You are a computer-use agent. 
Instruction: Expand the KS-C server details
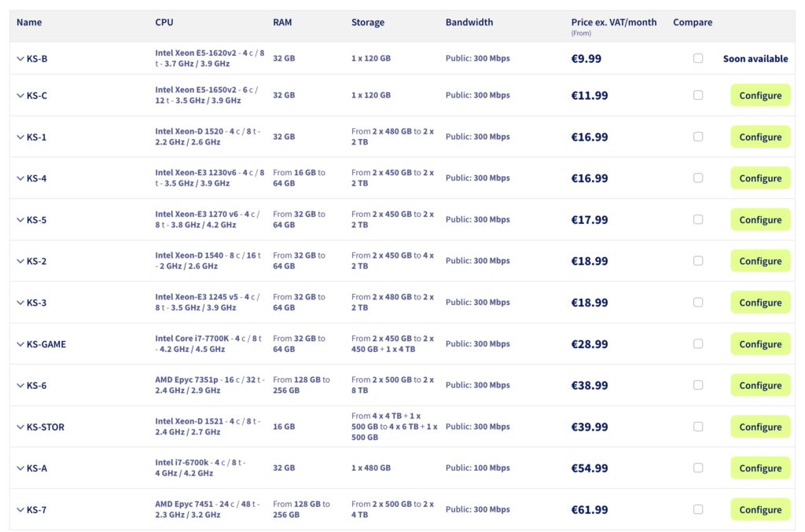point(20,95)
